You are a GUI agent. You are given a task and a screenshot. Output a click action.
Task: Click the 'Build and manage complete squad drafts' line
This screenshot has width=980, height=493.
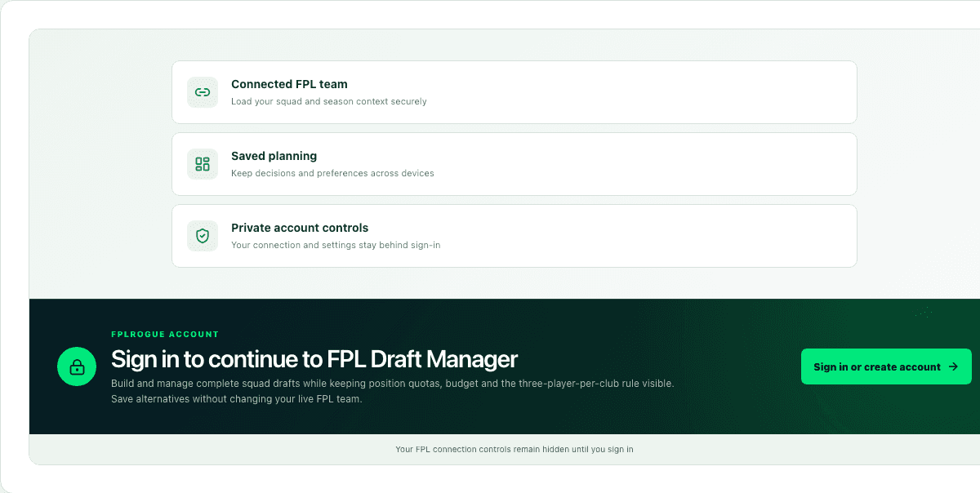[x=392, y=383]
